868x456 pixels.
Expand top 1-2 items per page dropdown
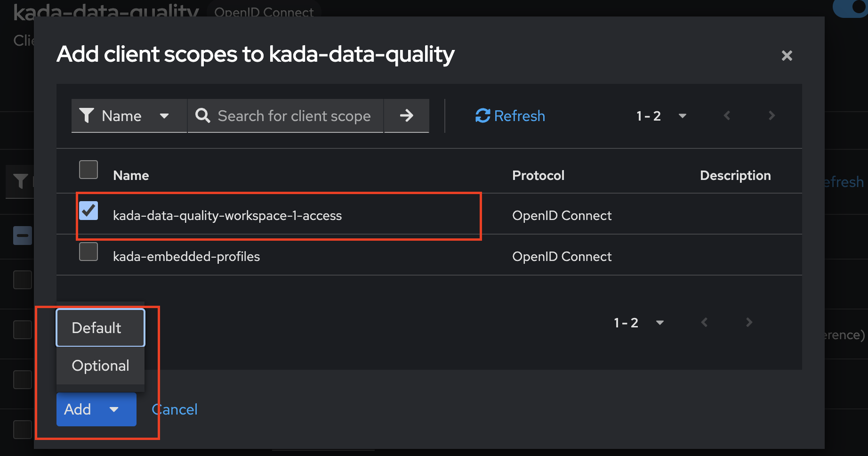point(682,115)
